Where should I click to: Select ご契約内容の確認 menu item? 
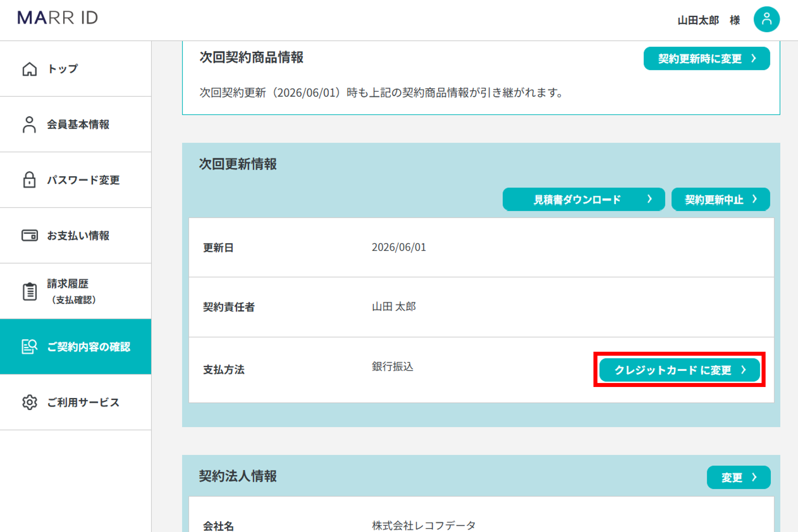pyautogui.click(x=76, y=346)
